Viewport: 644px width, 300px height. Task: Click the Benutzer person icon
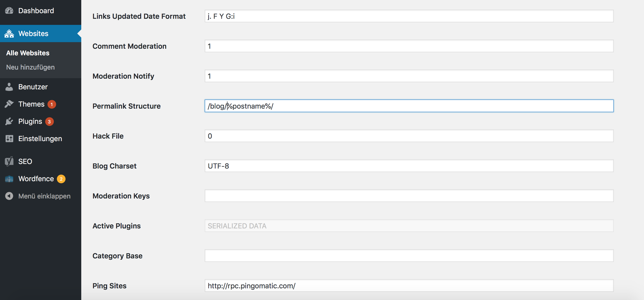(9, 87)
